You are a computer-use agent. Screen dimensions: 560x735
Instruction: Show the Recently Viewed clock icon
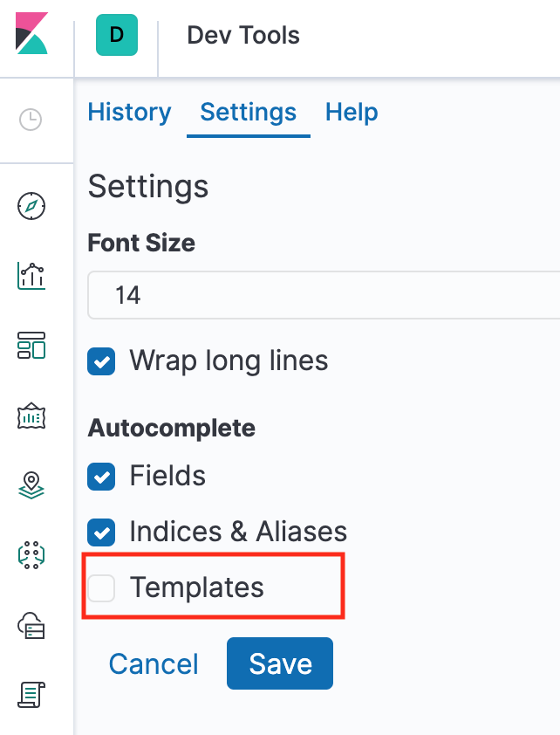tap(30, 120)
